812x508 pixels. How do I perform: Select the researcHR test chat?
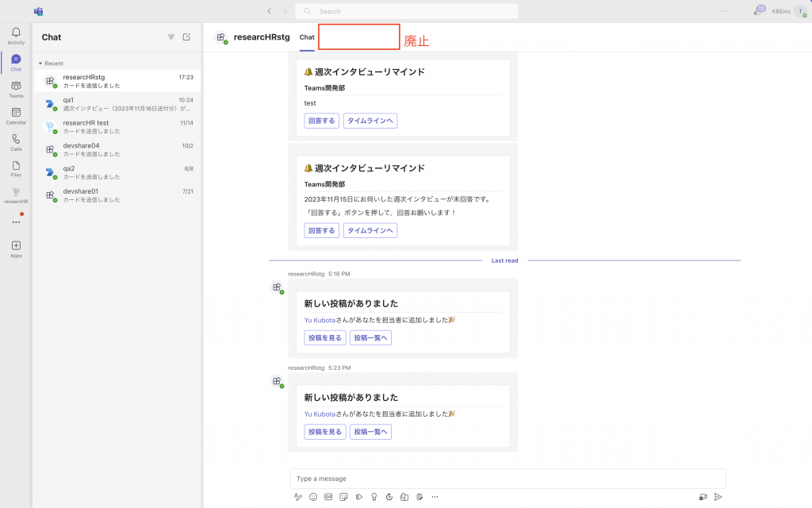point(117,126)
